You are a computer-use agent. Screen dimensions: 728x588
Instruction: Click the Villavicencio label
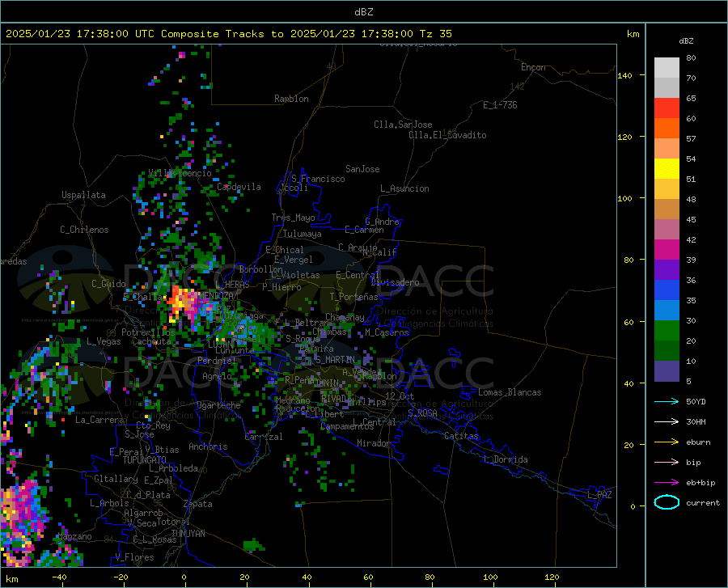(180, 173)
